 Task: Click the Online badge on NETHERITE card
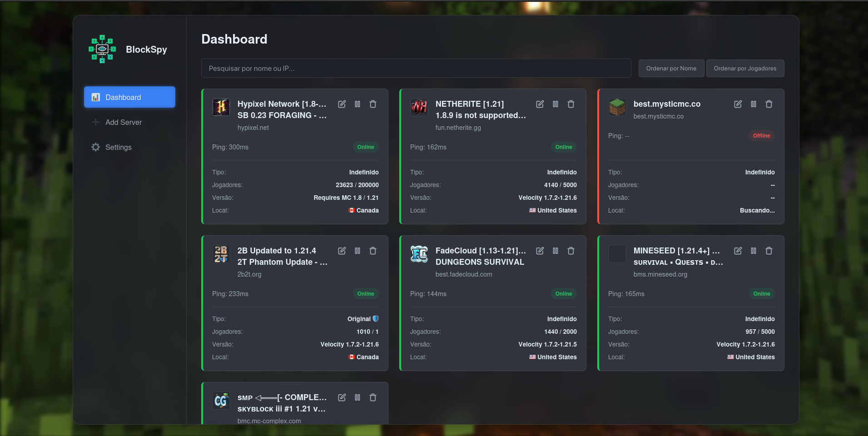pyautogui.click(x=564, y=147)
